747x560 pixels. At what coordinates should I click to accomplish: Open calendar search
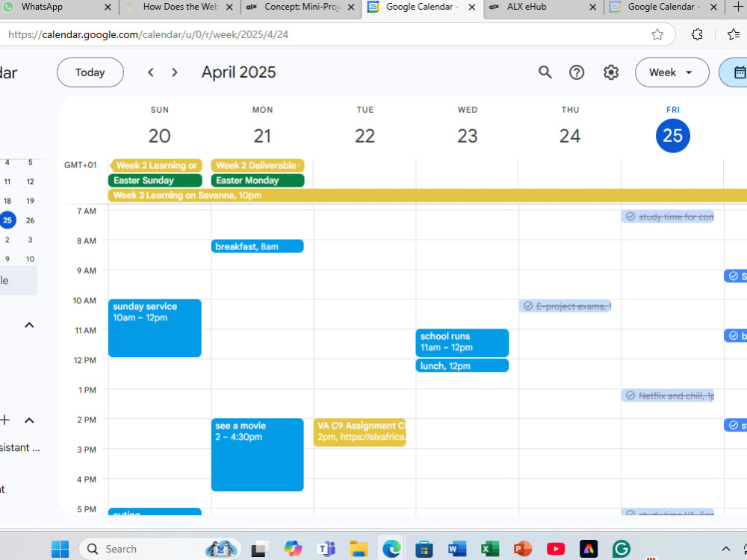click(545, 72)
